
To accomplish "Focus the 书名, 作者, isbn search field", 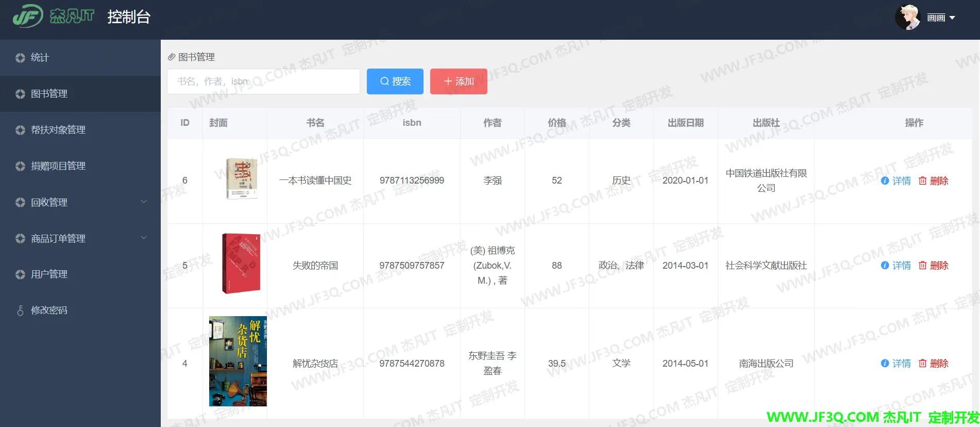I will click(263, 81).
